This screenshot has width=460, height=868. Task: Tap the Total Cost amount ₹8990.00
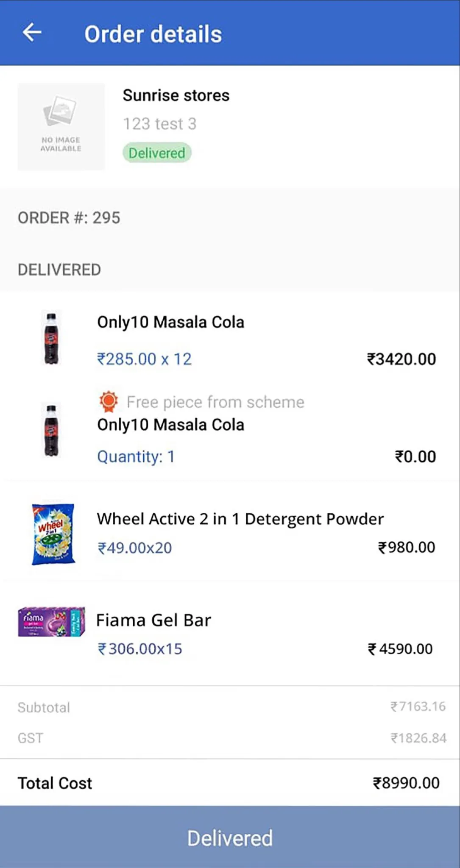pyautogui.click(x=406, y=783)
